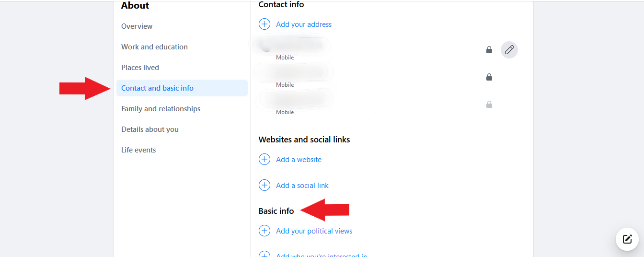The width and height of the screenshot is (644, 257).
Task: Click plus icon beside Add your political views
Action: (x=264, y=231)
